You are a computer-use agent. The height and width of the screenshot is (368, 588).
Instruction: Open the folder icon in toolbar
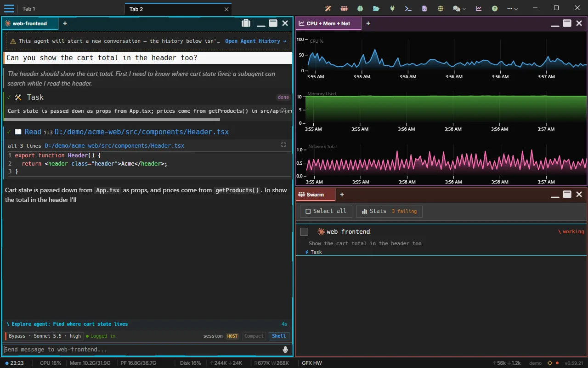(376, 8)
